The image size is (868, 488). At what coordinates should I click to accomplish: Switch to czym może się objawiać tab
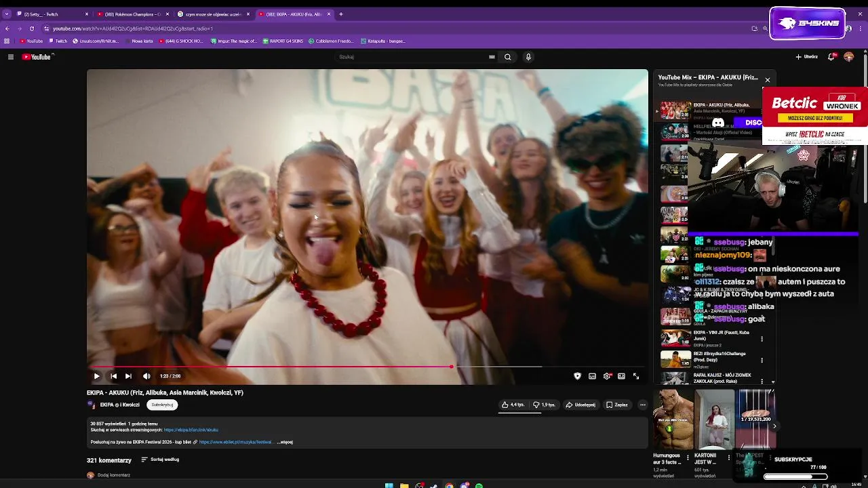pos(213,14)
